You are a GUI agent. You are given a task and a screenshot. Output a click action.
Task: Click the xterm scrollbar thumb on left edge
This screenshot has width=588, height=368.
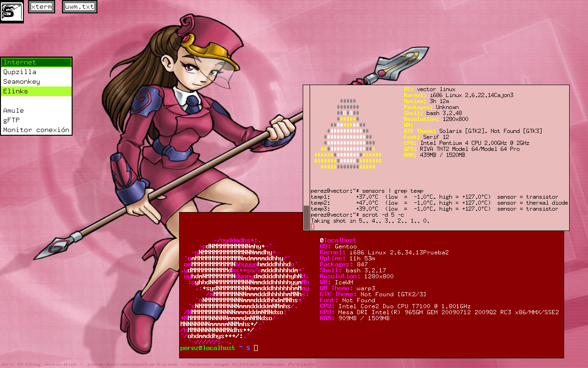(x=306, y=216)
